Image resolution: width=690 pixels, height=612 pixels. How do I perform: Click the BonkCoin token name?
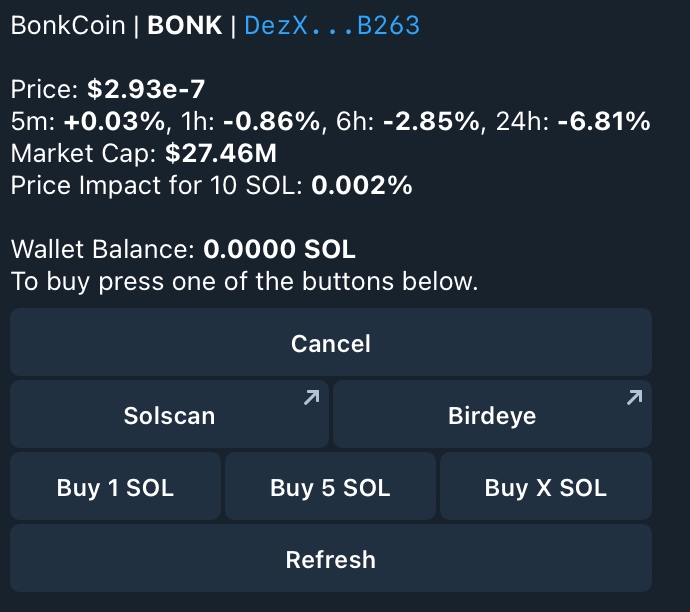coord(68,26)
